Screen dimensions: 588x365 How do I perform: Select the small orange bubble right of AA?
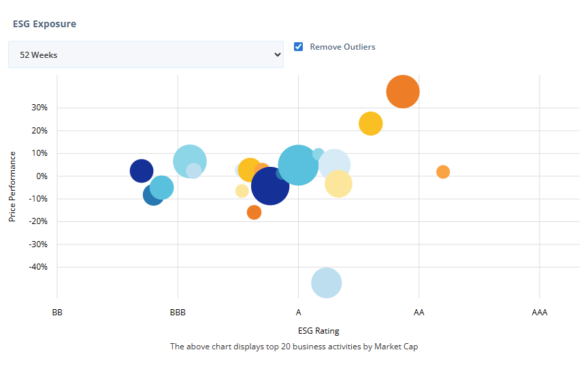pos(443,172)
